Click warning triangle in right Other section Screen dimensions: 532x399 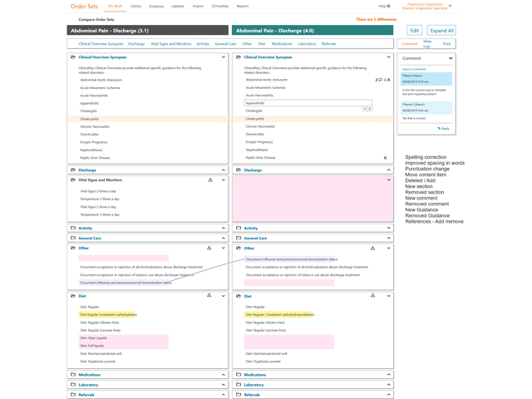[372, 248]
